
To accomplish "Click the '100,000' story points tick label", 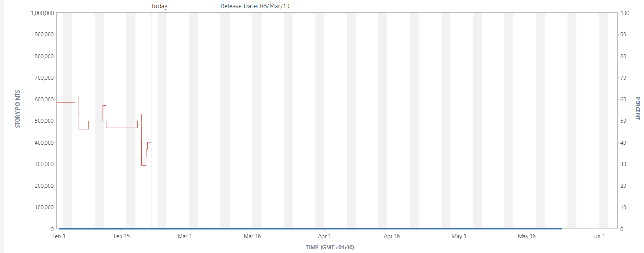I will (x=44, y=207).
